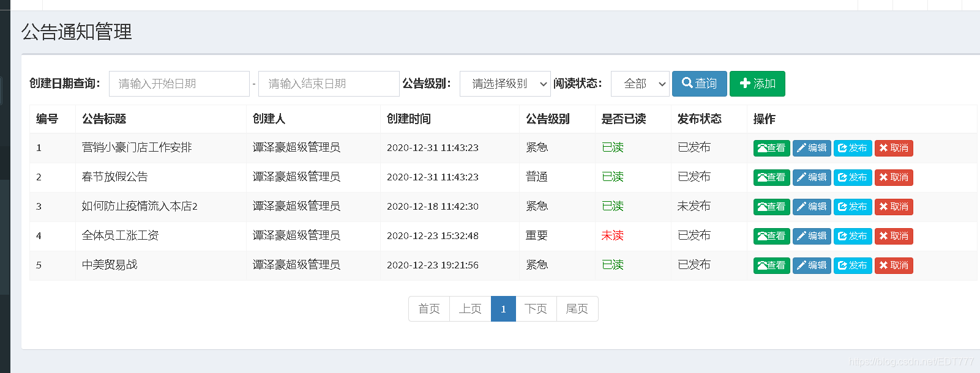Click timestamp 2020-12-18 11:42:30
The image size is (980, 373).
point(433,207)
